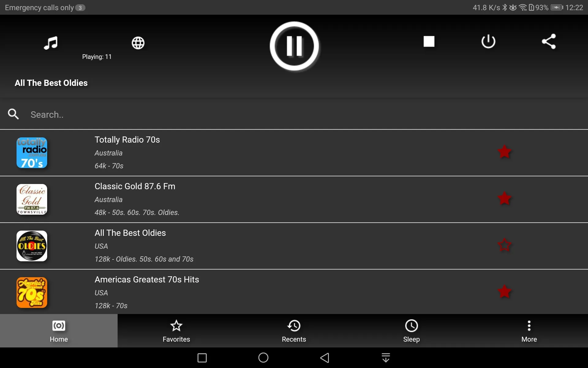Screen dimensions: 588x368
Task: Tap the stop button to stop stream
Action: point(429,41)
